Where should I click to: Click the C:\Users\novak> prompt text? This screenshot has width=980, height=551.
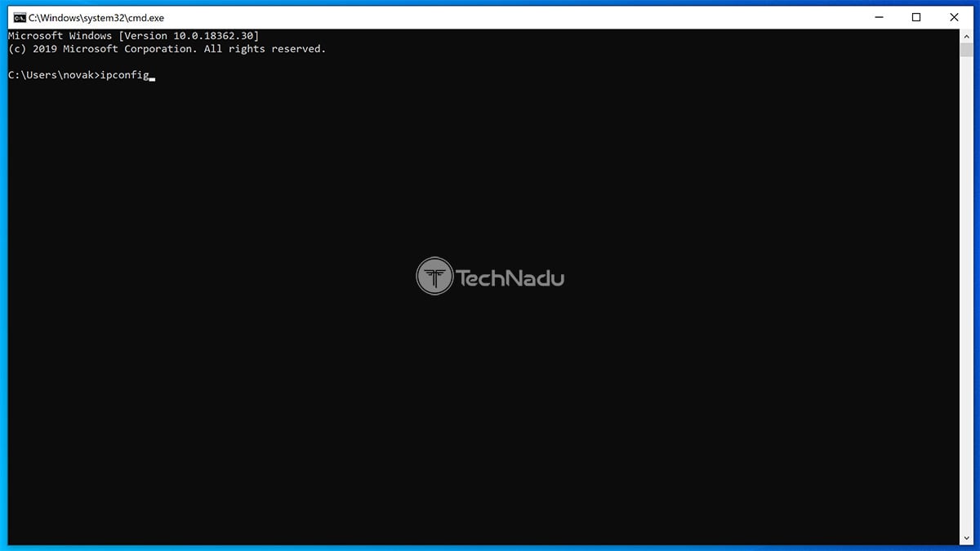click(x=53, y=76)
